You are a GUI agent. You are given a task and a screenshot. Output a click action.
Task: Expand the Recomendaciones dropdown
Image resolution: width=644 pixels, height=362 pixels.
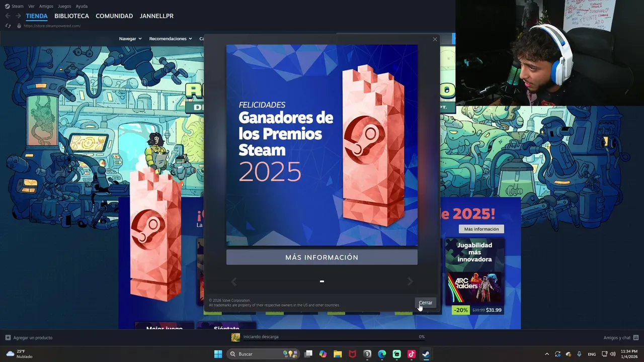coord(171,39)
